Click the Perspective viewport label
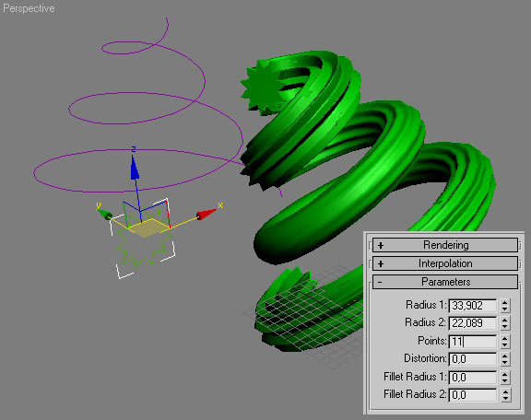531x420 pixels. (29, 8)
